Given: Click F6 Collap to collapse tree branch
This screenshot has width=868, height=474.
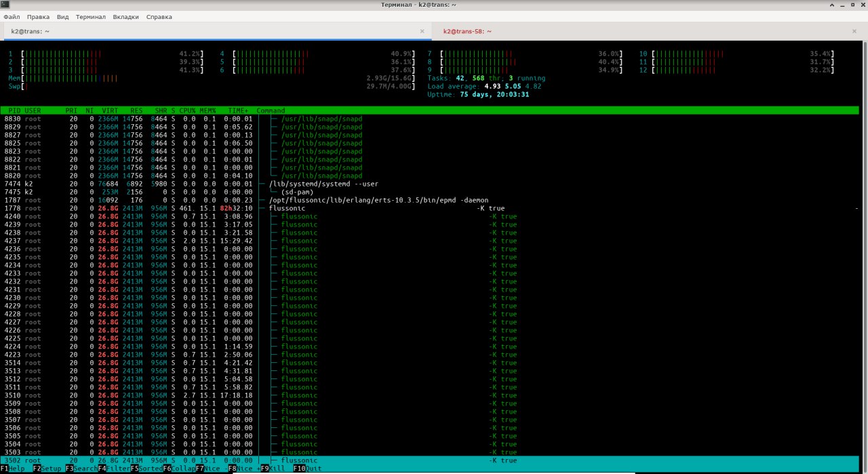Looking at the screenshot, I should [179, 469].
